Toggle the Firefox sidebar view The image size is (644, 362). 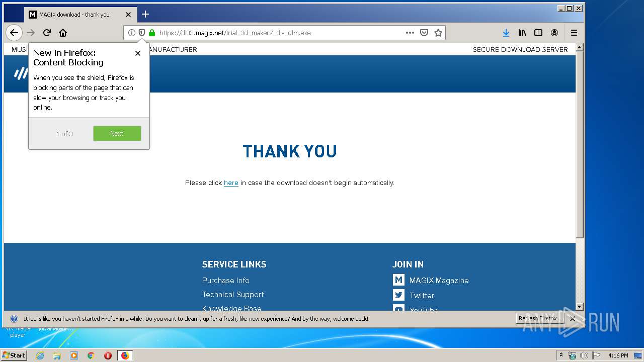(x=538, y=33)
